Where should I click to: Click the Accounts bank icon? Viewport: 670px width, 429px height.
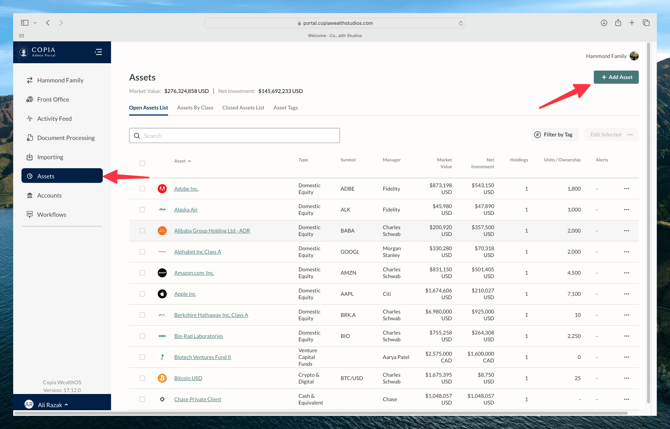30,196
